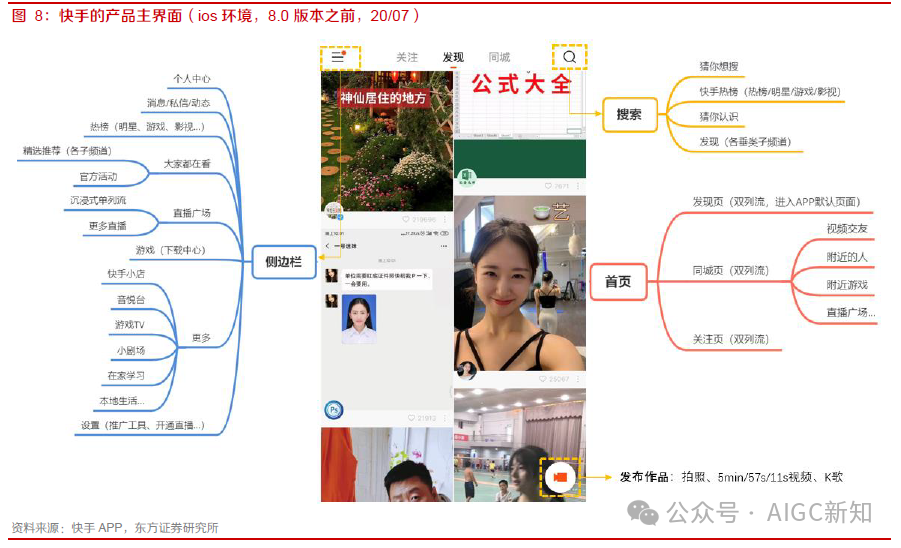
Task: Open the 公式大全 spreadsheet video
Action: 520,124
